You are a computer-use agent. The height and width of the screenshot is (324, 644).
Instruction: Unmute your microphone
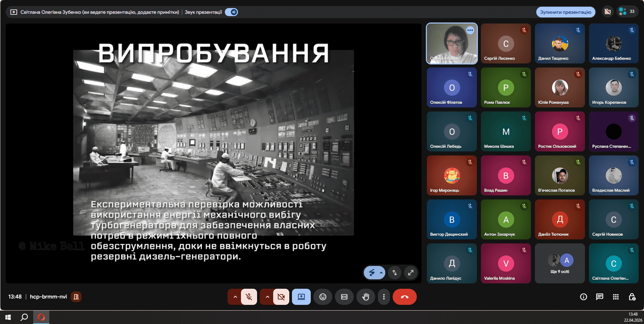pyautogui.click(x=249, y=297)
